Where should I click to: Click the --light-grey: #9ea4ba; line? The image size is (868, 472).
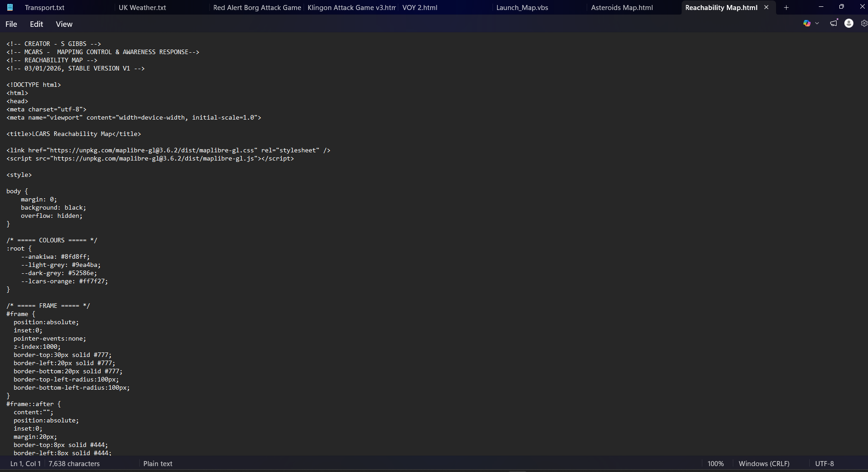click(x=61, y=265)
